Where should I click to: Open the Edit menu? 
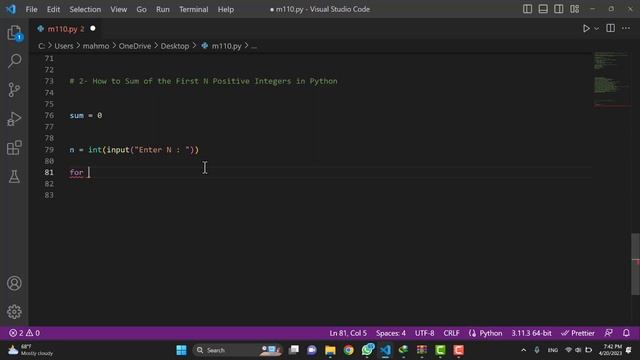[53, 9]
